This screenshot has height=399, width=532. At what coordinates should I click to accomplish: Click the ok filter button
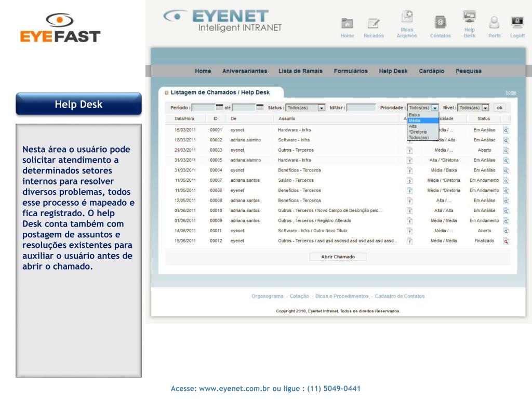coord(499,108)
